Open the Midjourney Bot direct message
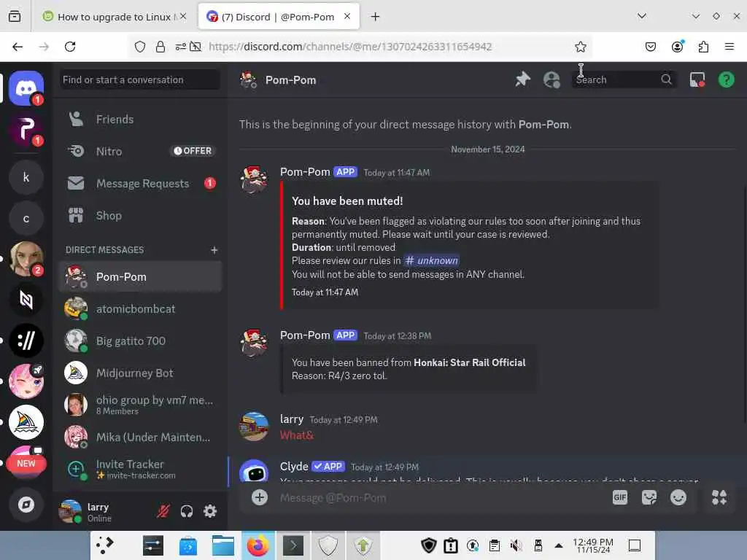 (x=140, y=373)
